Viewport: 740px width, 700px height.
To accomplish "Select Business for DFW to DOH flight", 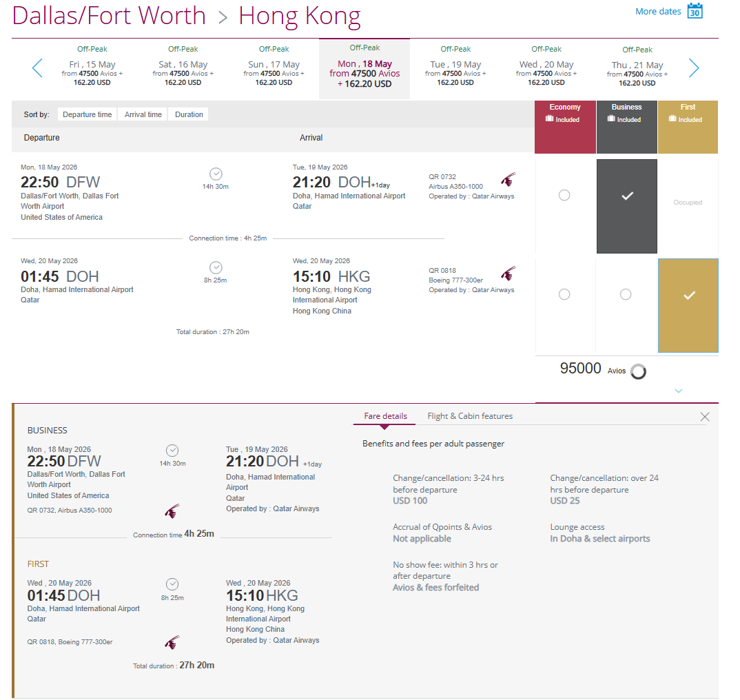I will coord(627,206).
